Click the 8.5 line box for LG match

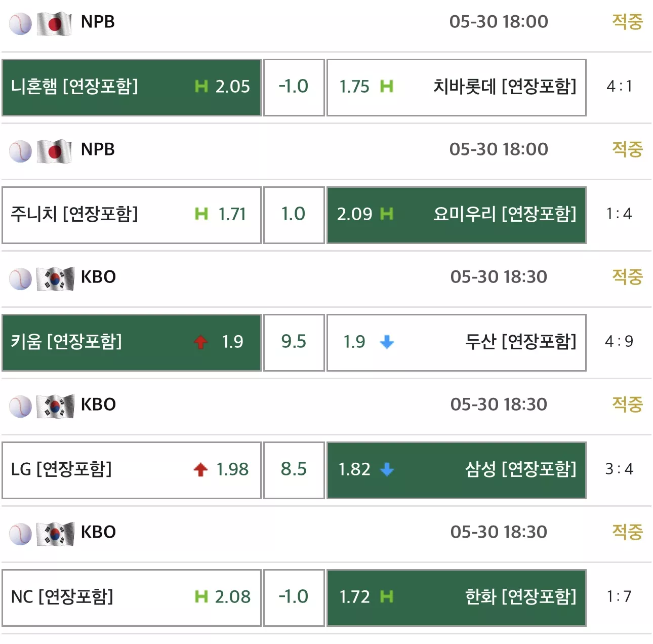coord(294,470)
